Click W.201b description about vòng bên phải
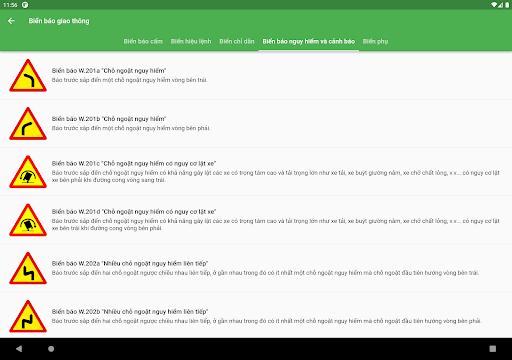Image resolution: width=512 pixels, height=360 pixels. [131, 128]
